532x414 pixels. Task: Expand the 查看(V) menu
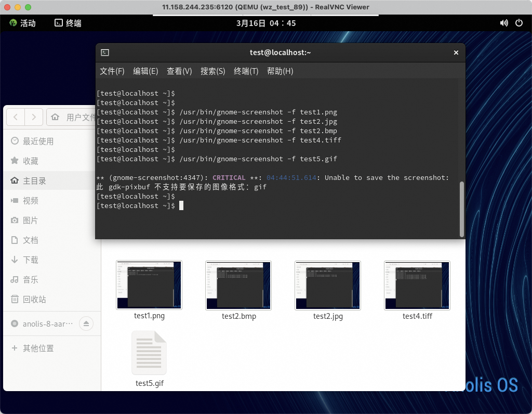tap(179, 71)
